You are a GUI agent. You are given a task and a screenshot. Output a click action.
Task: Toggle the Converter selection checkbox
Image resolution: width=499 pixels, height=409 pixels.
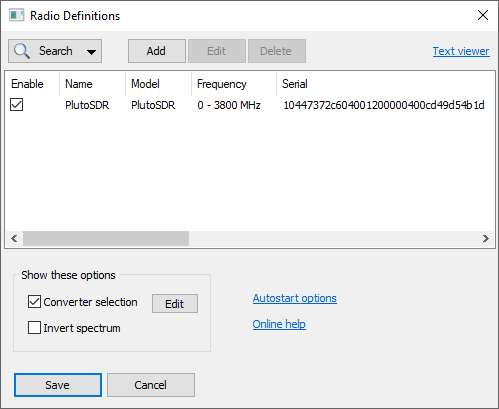[x=34, y=301]
